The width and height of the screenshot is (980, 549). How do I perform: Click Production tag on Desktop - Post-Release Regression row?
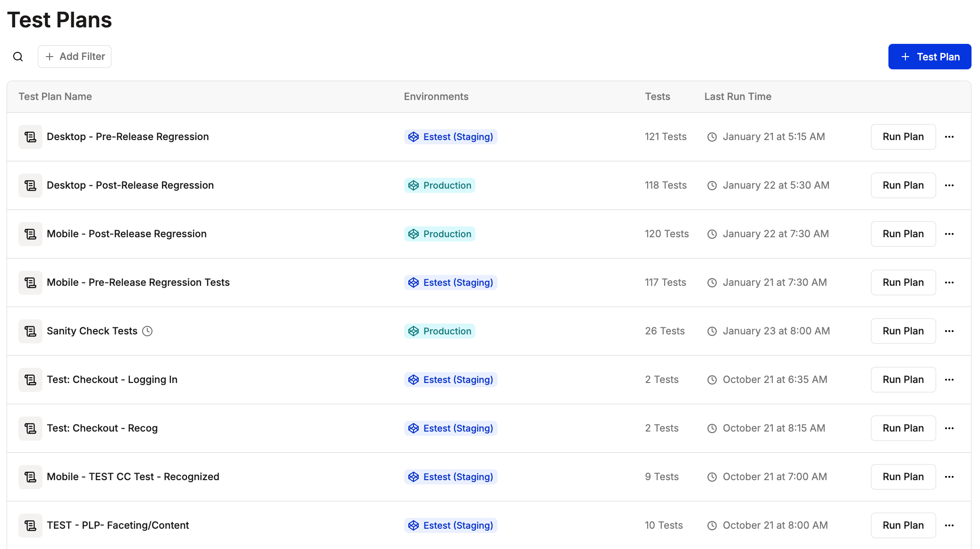(x=439, y=185)
